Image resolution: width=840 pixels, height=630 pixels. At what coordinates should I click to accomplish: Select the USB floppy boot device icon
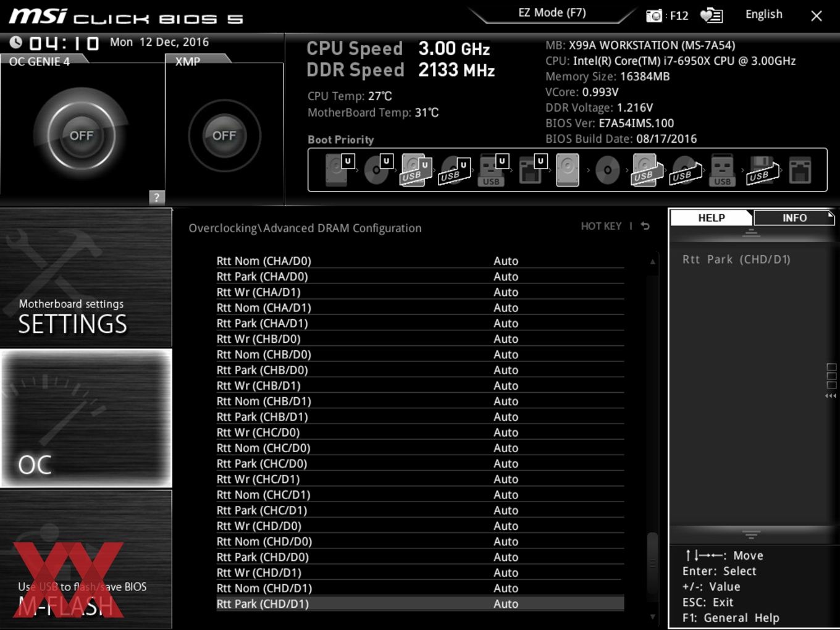(x=762, y=170)
